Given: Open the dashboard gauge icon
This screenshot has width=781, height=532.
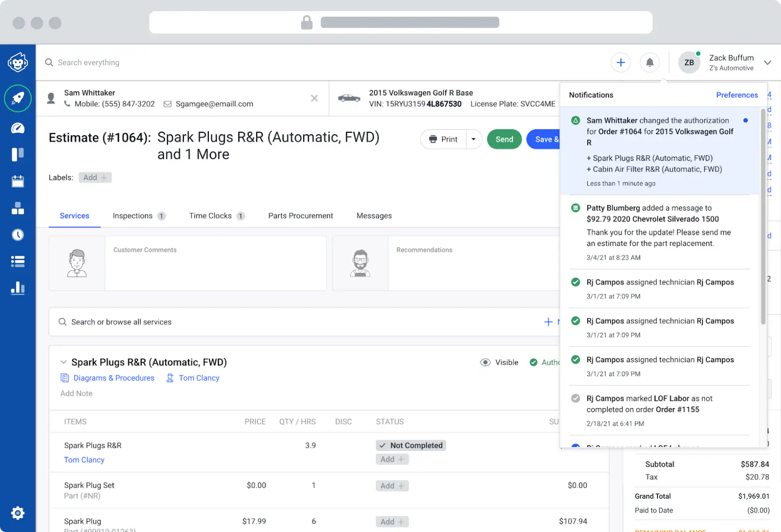Looking at the screenshot, I should coord(18,128).
